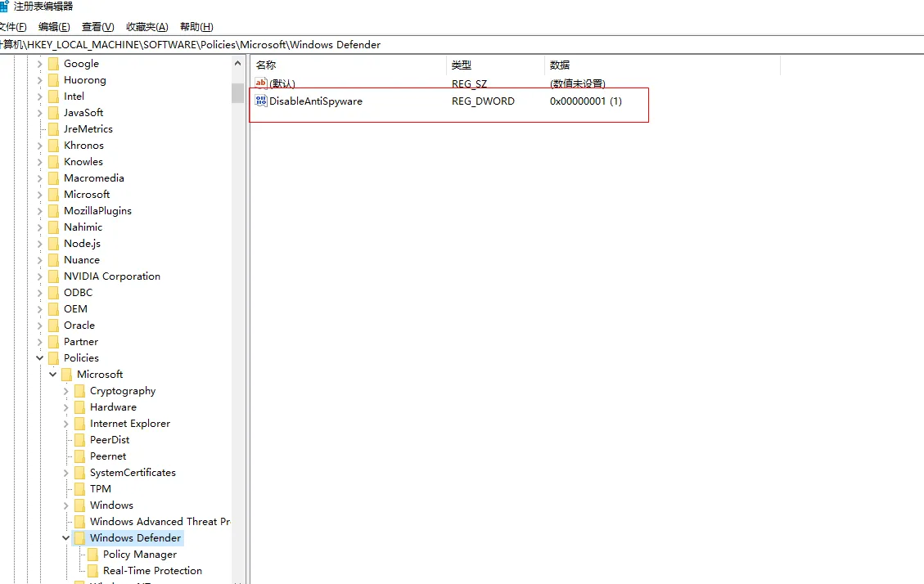
Task: Click the Policy Manager folder icon
Action: (x=92, y=555)
